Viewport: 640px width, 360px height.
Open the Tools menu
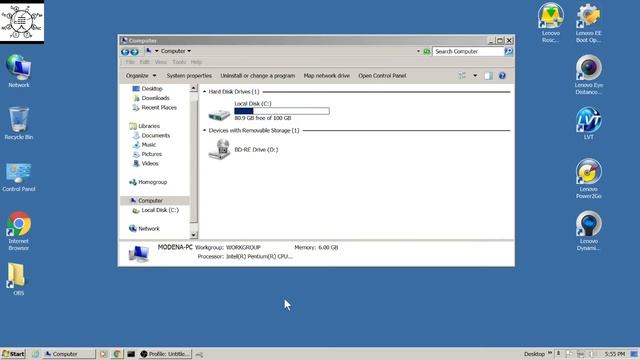(179, 62)
